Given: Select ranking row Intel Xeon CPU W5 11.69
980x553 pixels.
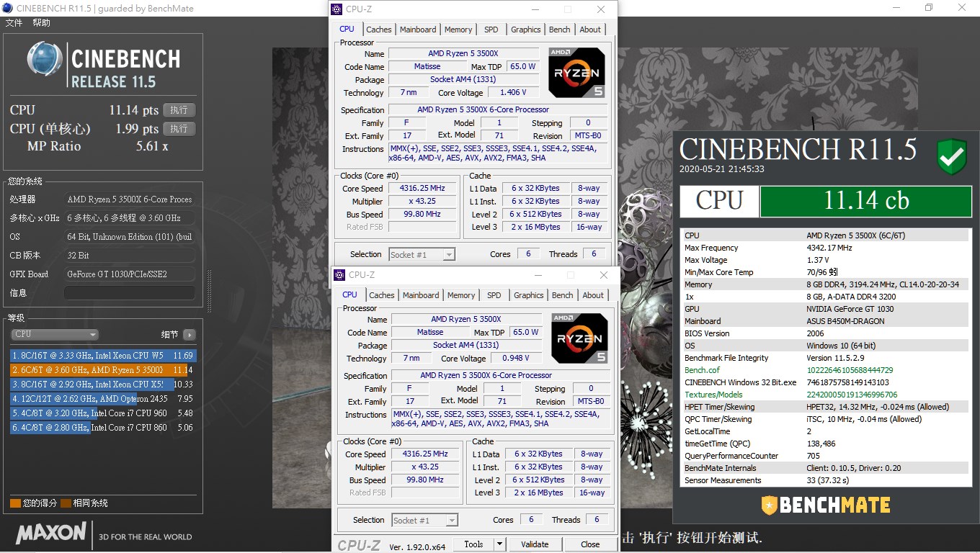Looking at the screenshot, I should point(103,356).
